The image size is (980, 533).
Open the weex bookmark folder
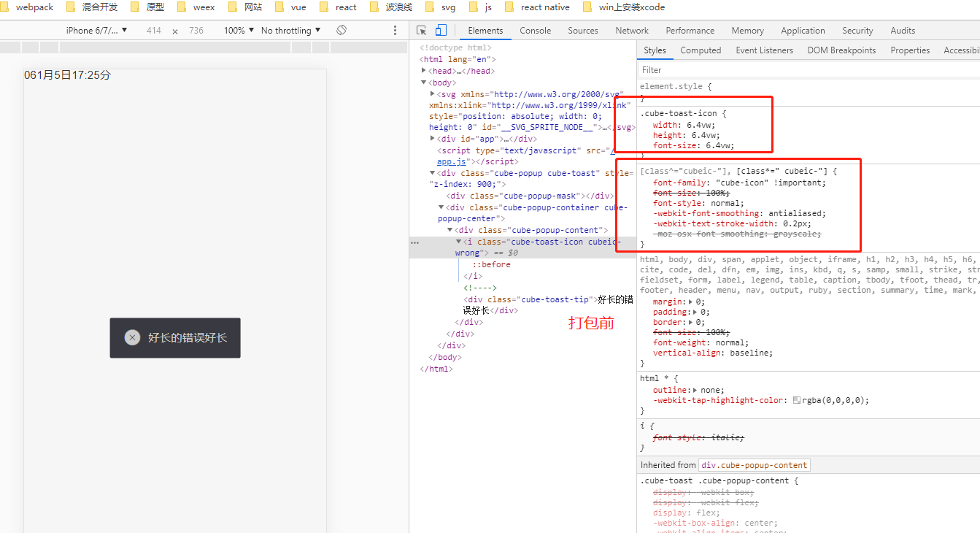197,7
